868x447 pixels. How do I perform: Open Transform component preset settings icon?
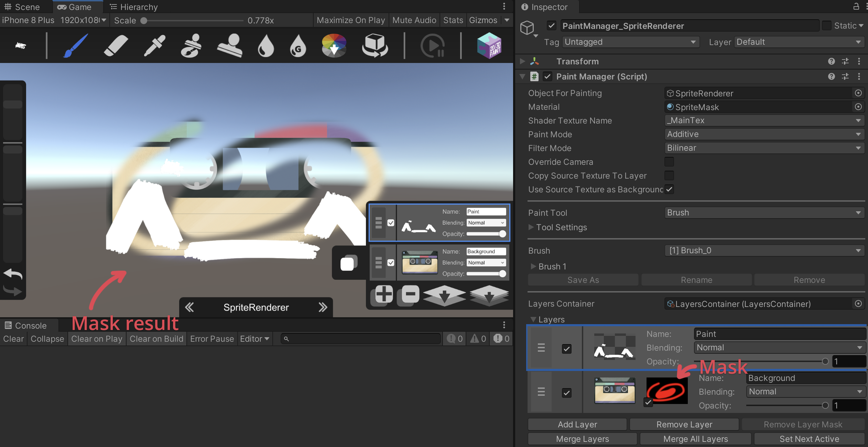845,61
